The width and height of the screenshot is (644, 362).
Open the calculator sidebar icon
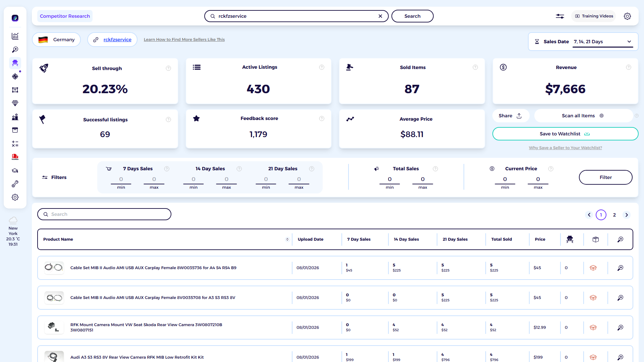[x=15, y=144]
